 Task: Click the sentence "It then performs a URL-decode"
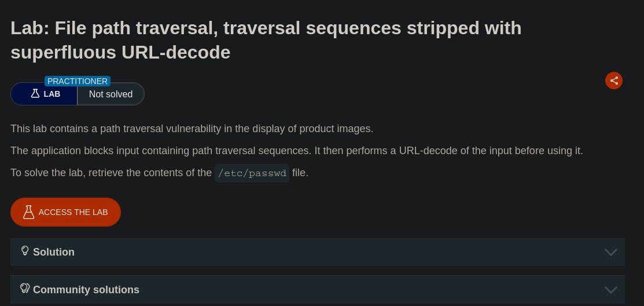point(448,151)
